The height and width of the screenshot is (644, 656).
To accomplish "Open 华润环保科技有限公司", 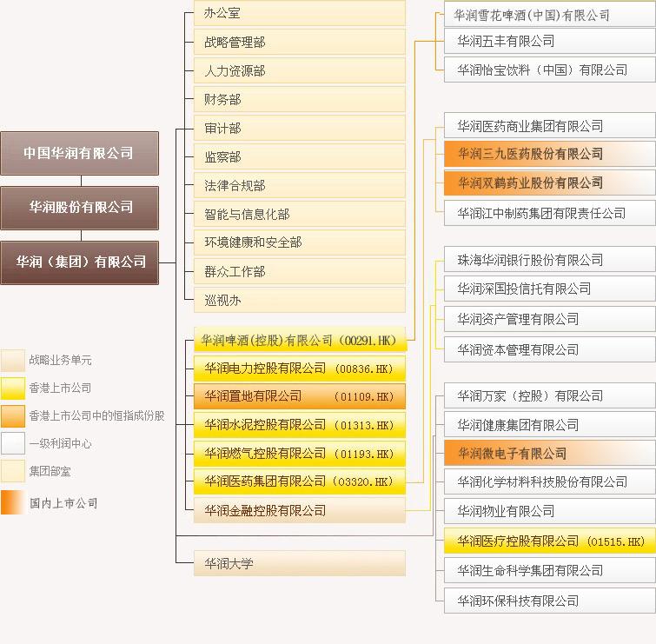I will pos(550,601).
